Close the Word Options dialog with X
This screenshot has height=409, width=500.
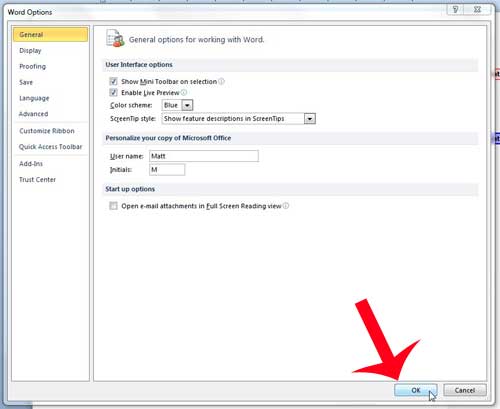pyautogui.click(x=477, y=9)
